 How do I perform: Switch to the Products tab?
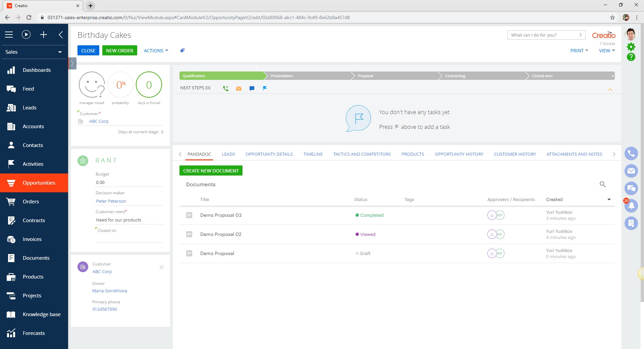pyautogui.click(x=413, y=154)
